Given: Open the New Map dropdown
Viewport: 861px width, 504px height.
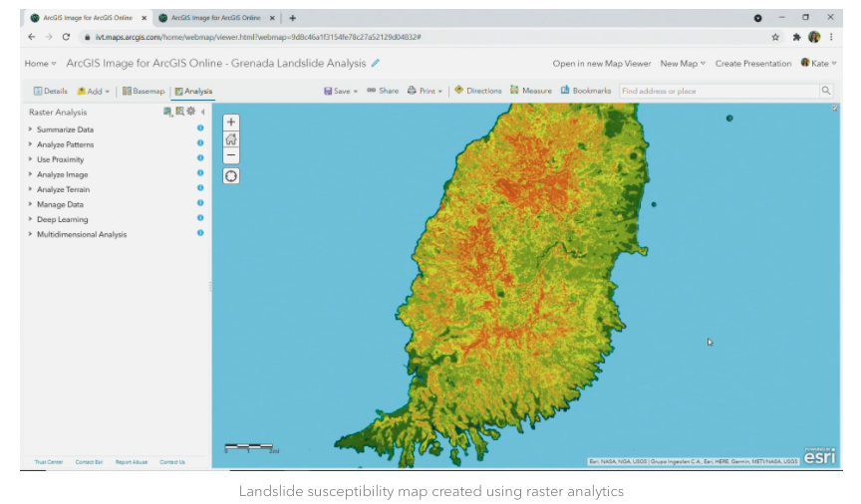Looking at the screenshot, I should (683, 64).
